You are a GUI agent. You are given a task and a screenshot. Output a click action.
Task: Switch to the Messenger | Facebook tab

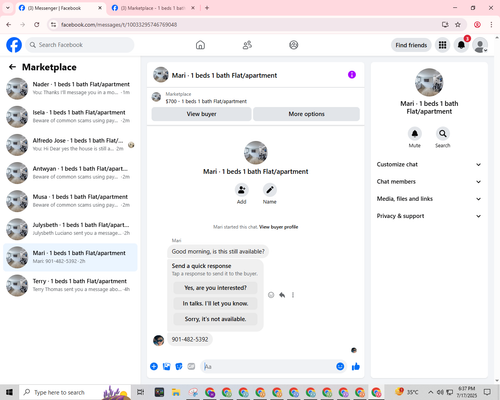[60, 8]
